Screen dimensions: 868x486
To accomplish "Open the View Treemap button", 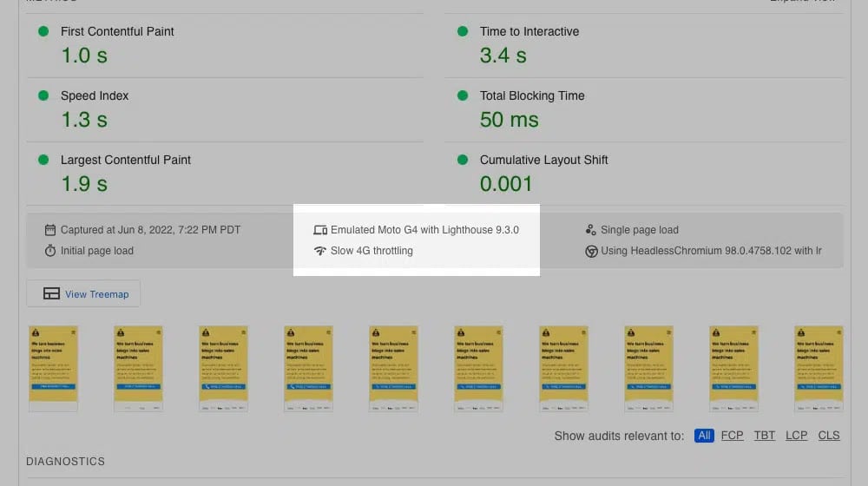I will click(83, 293).
